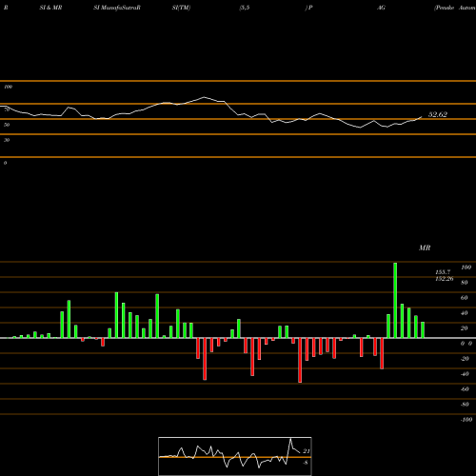Screen dimensions: 476x476
Task: Select the 152.26 value in MR chart
Action: pyautogui.click(x=445, y=279)
